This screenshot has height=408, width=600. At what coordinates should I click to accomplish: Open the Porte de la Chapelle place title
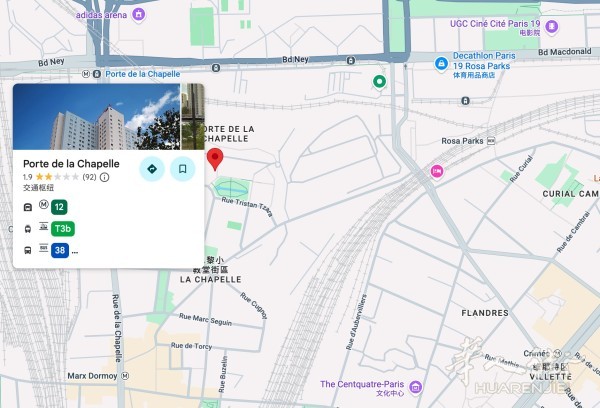click(x=71, y=164)
